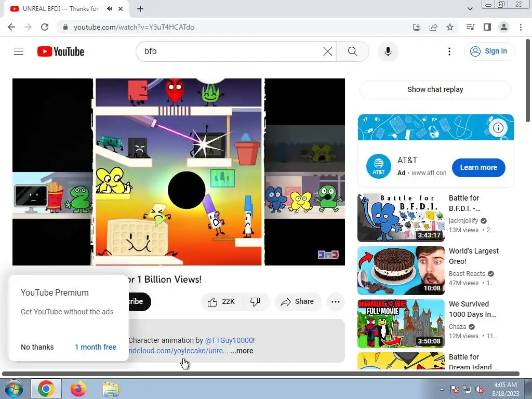
Task: Click the install/download page icon
Action: point(417,27)
